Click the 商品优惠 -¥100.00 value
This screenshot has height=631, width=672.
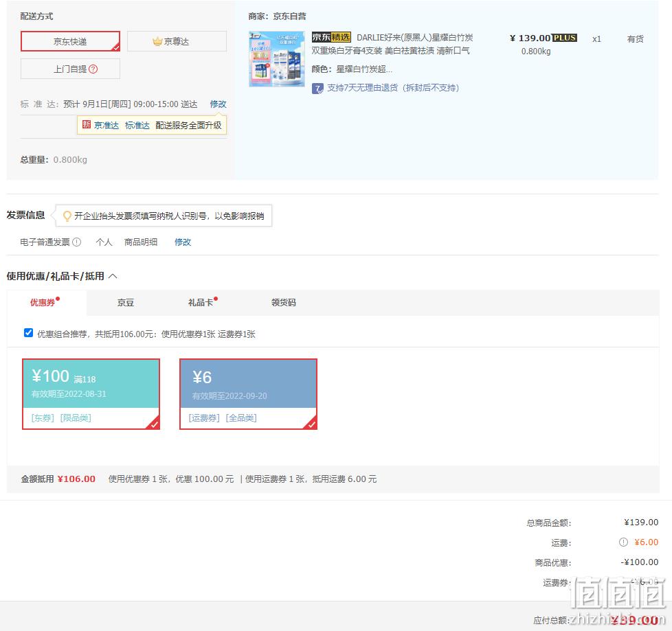(640, 562)
